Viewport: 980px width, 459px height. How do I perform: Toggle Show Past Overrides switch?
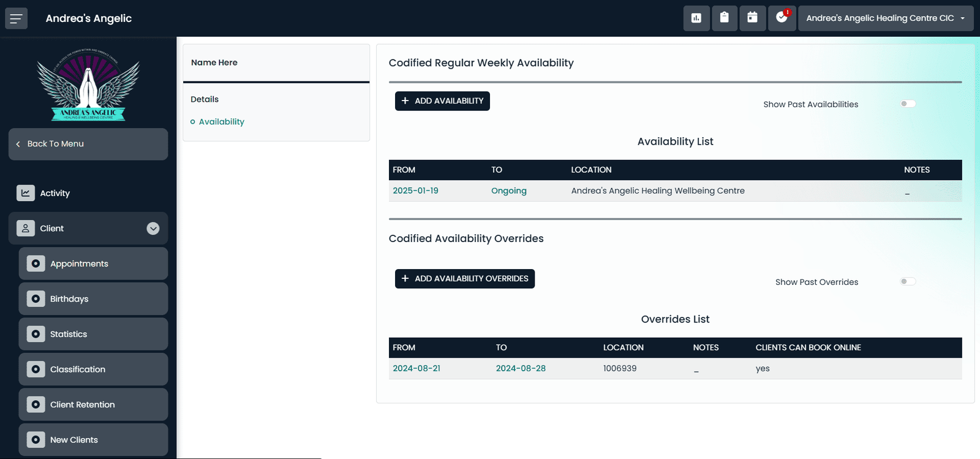[x=908, y=281]
